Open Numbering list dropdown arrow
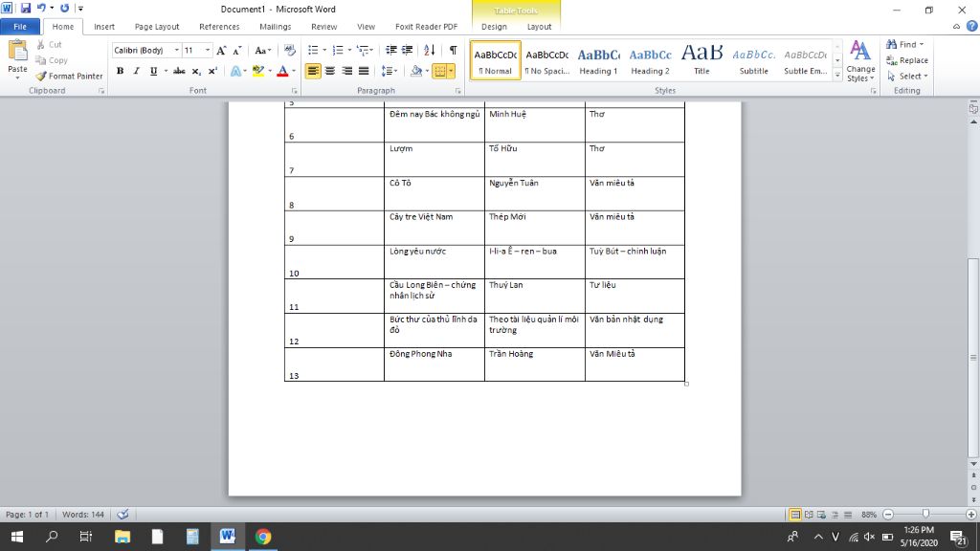This screenshot has height=551, width=980. (349, 50)
